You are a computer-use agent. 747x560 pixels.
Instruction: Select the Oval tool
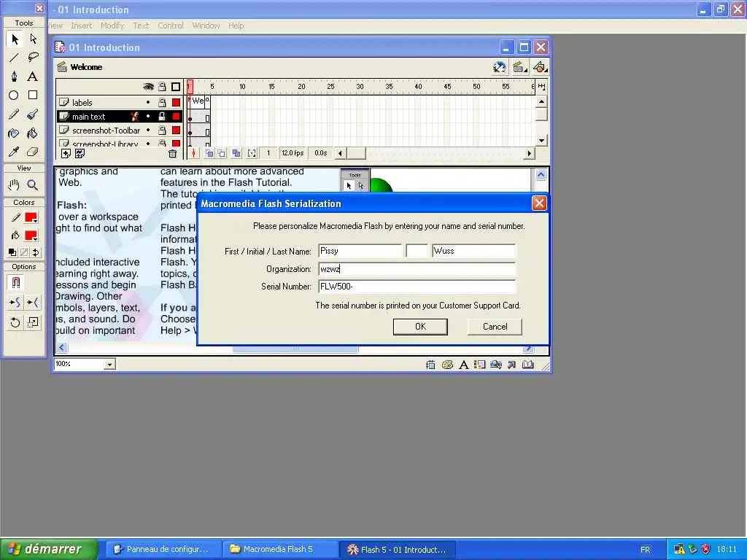click(15, 96)
